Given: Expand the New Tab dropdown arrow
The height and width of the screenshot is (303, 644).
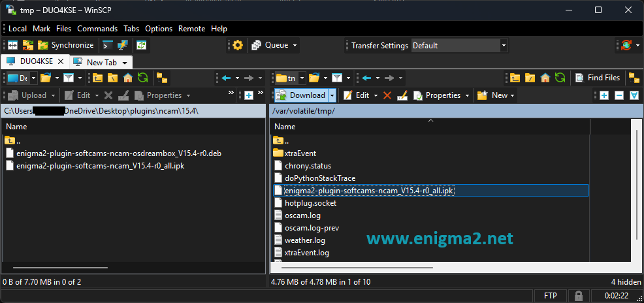Looking at the screenshot, I should (125, 63).
